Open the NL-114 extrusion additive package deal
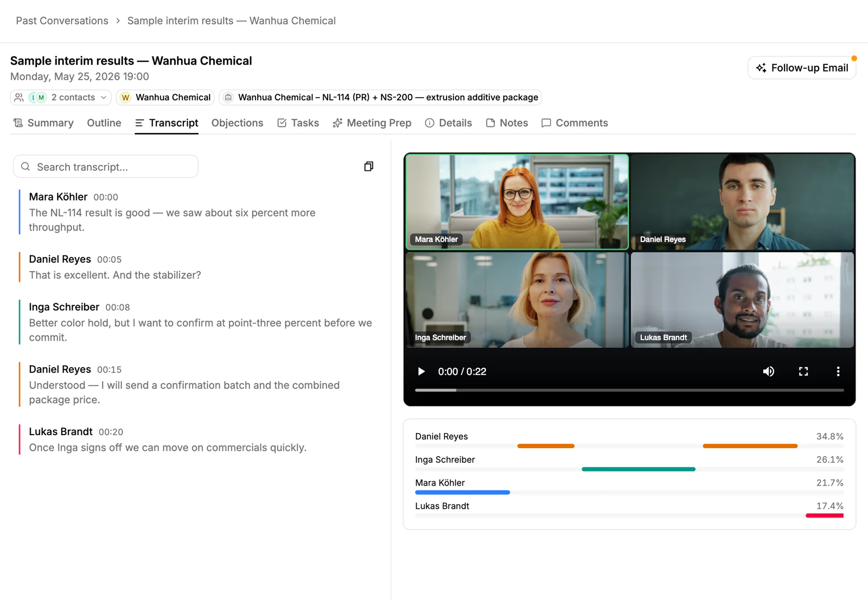The width and height of the screenshot is (868, 600). pos(380,98)
